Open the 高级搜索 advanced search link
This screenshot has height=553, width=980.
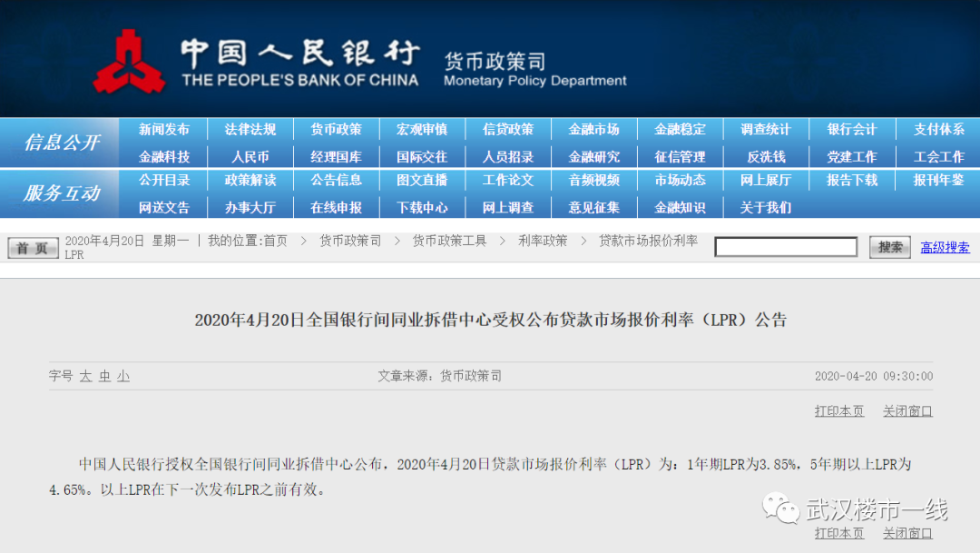pos(945,247)
